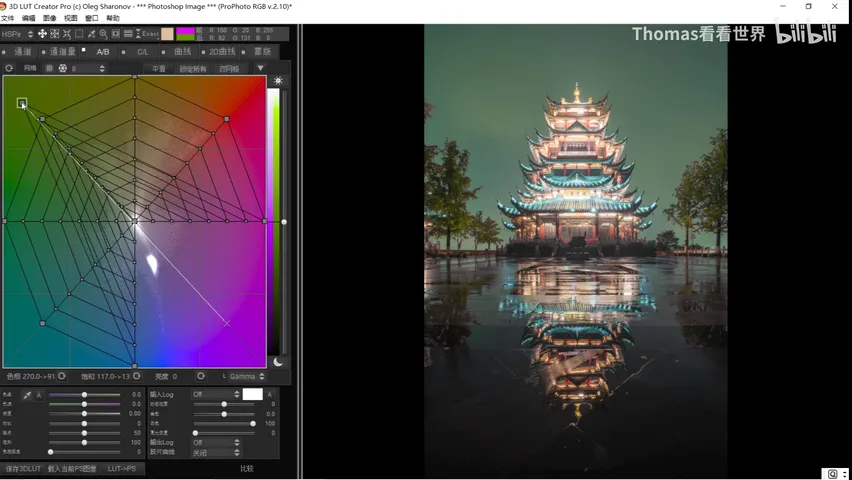
Task: Open the 图像 menu
Action: [49, 18]
